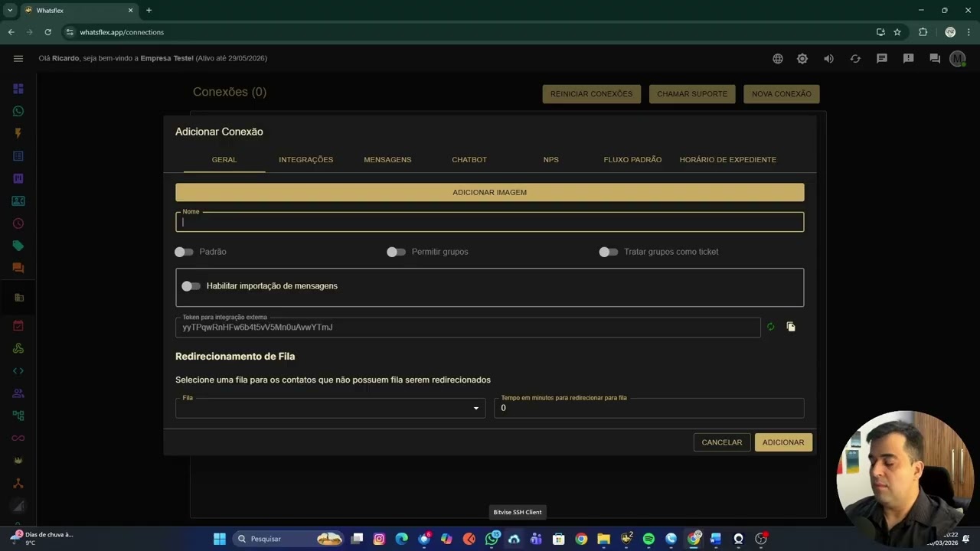This screenshot has width=980, height=551.
Task: Bookmark this page with the star icon
Action: click(897, 32)
